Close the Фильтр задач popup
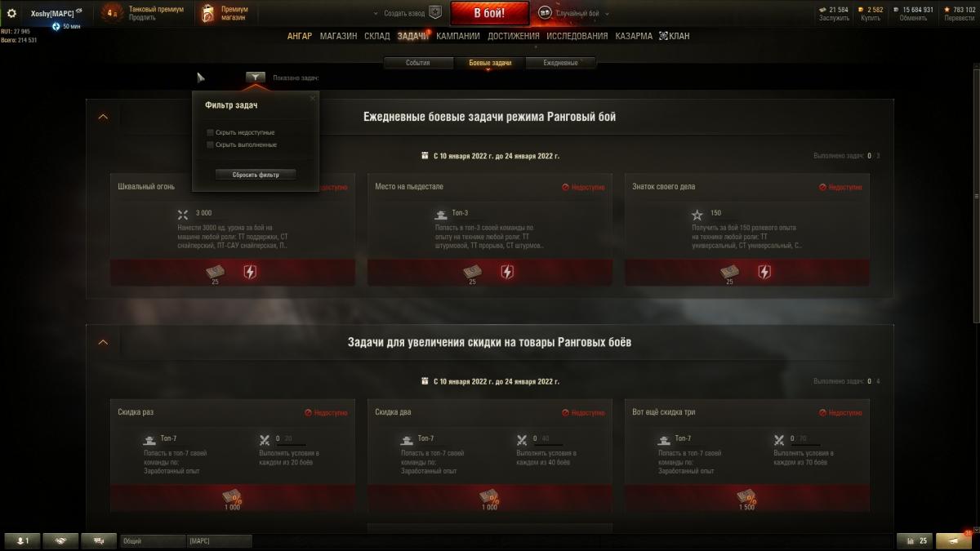This screenshot has height=551, width=980. 312,98
